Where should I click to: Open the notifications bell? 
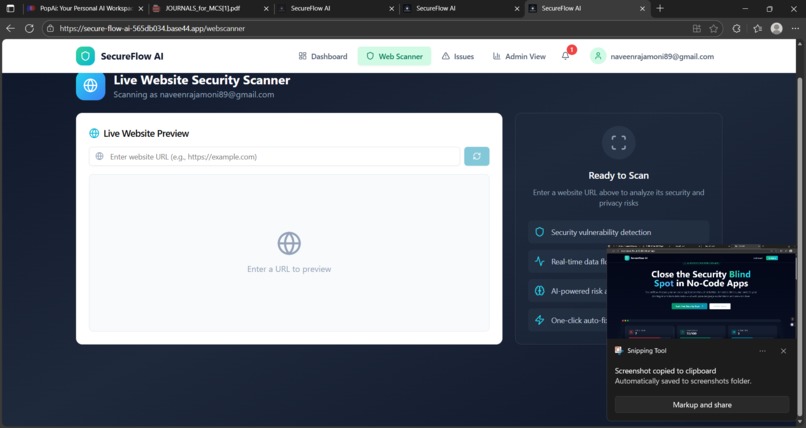[565, 56]
